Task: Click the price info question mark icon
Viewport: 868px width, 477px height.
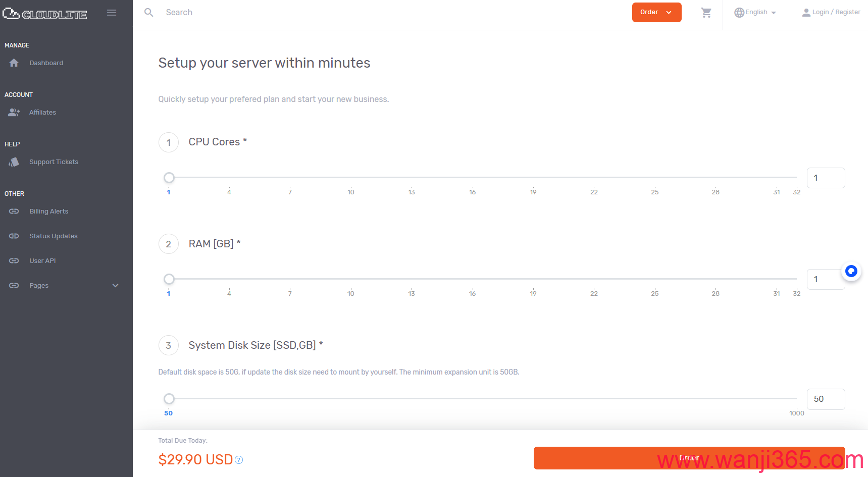Action: tap(239, 460)
